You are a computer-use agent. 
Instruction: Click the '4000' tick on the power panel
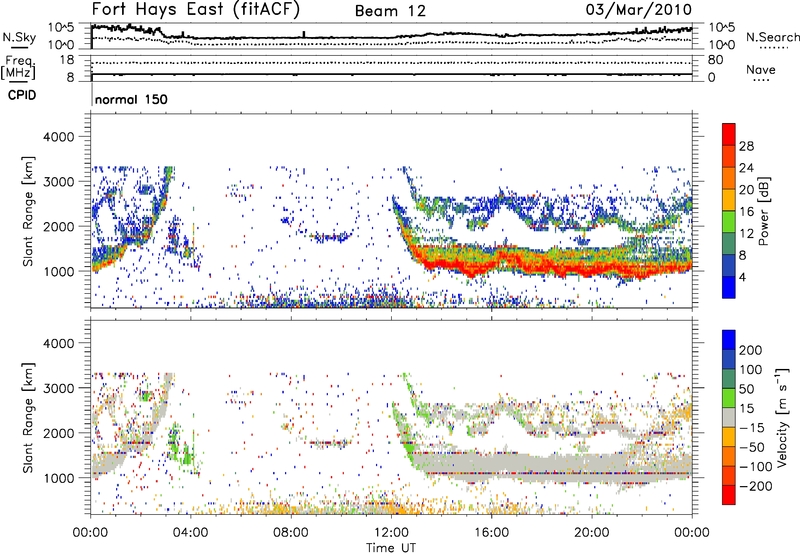[58, 137]
